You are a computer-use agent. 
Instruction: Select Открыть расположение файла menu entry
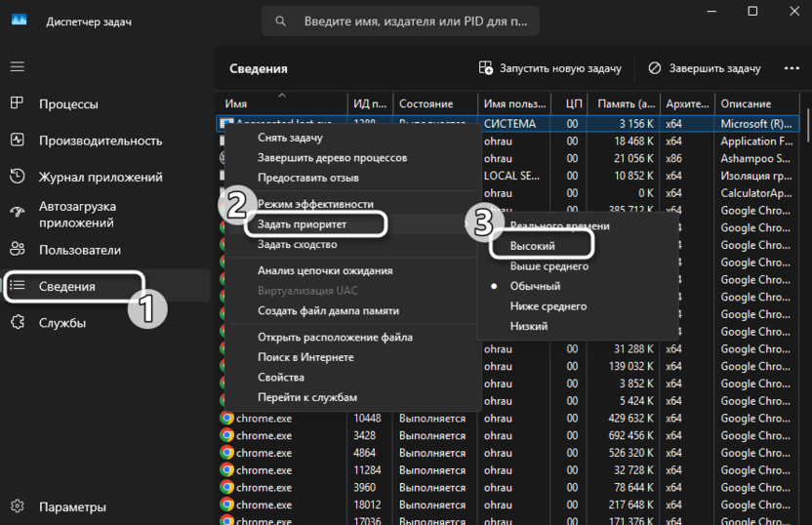point(335,337)
